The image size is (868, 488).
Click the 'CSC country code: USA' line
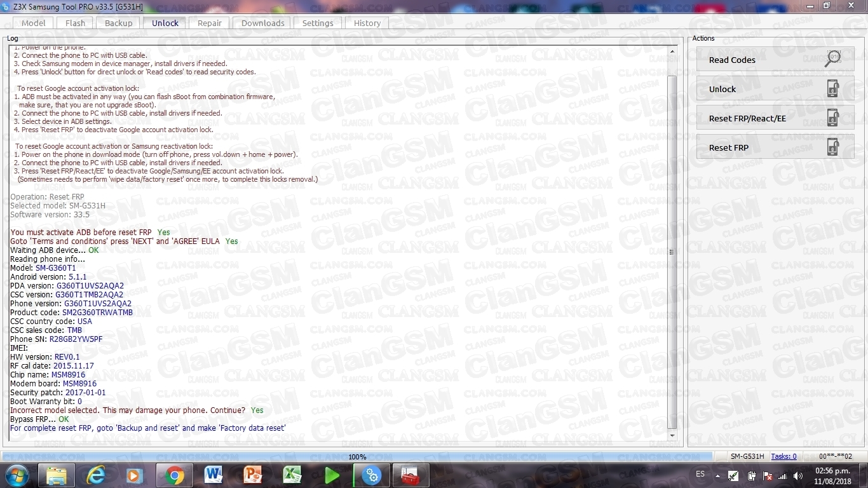[x=51, y=322]
